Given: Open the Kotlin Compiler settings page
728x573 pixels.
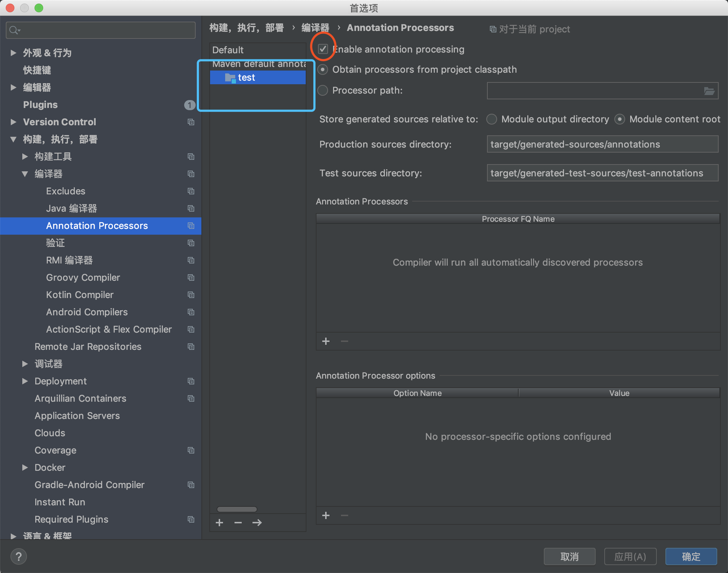Looking at the screenshot, I should click(79, 295).
